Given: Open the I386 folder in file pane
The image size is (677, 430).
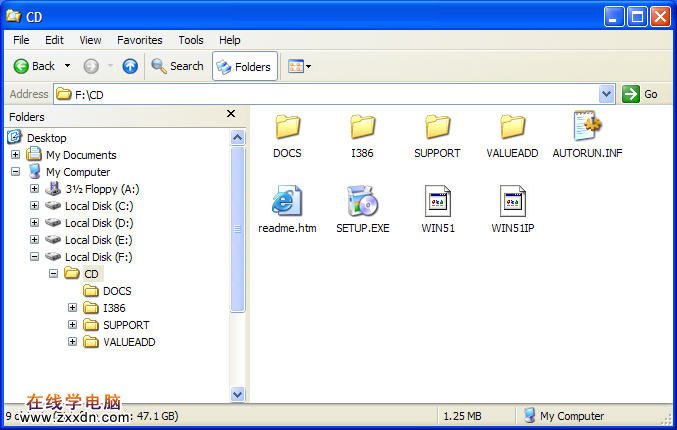Looking at the screenshot, I should pos(362,128).
